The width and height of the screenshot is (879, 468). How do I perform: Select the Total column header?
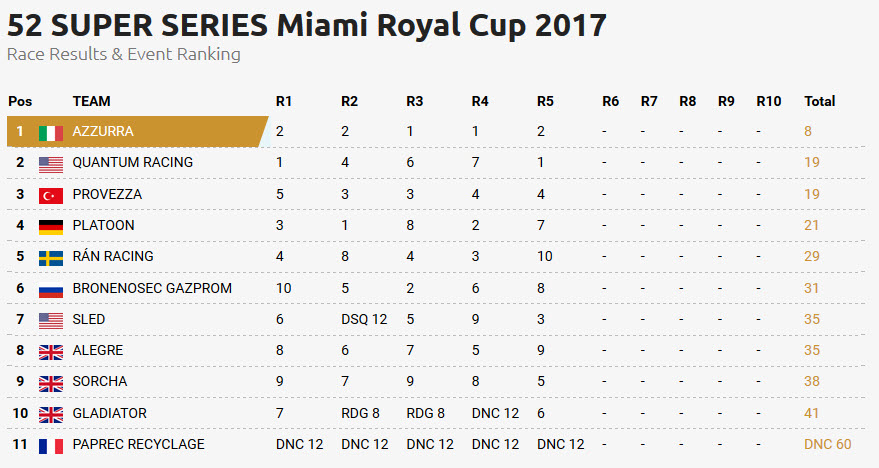click(820, 101)
